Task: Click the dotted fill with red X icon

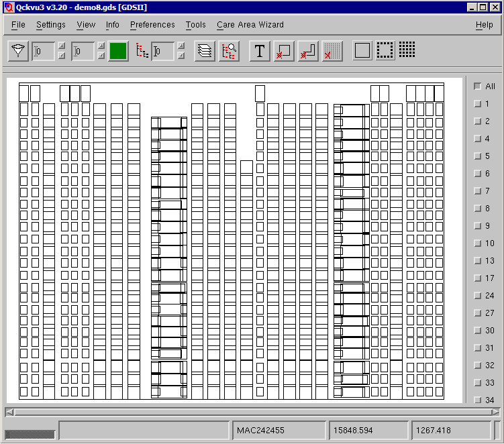Action: click(x=332, y=51)
